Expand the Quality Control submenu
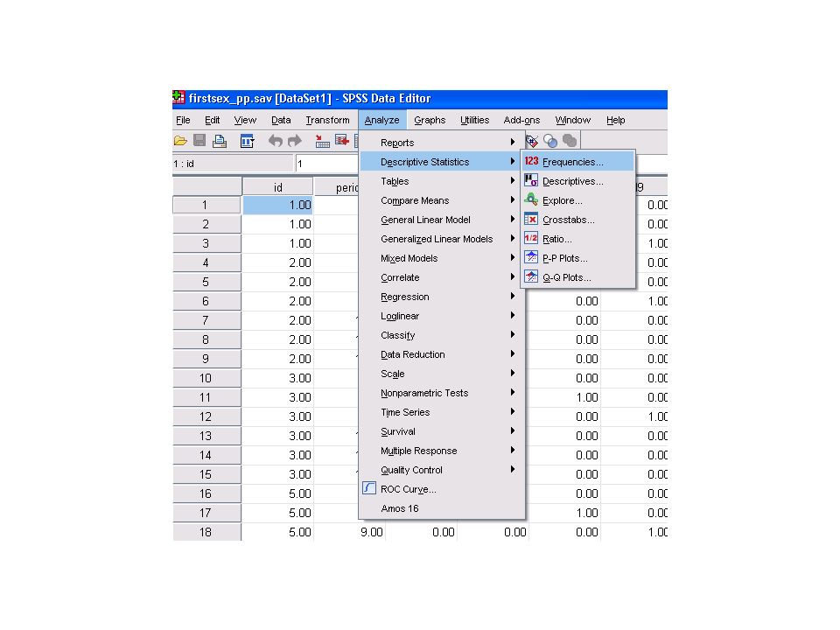The height and width of the screenshot is (630, 840). click(x=441, y=470)
